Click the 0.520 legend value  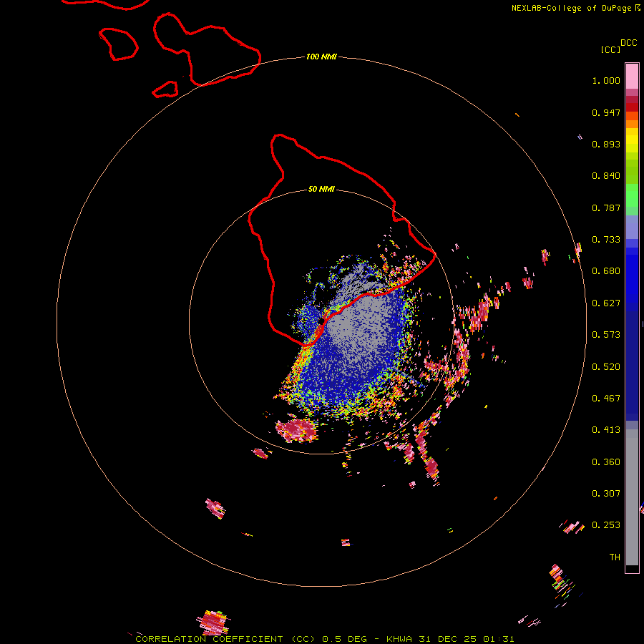click(606, 367)
